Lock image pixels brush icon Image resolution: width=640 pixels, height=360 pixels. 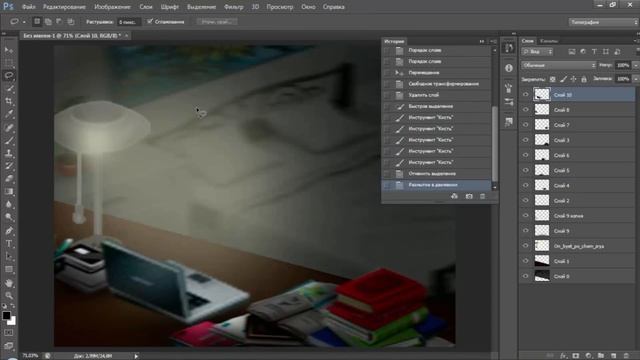coord(563,79)
